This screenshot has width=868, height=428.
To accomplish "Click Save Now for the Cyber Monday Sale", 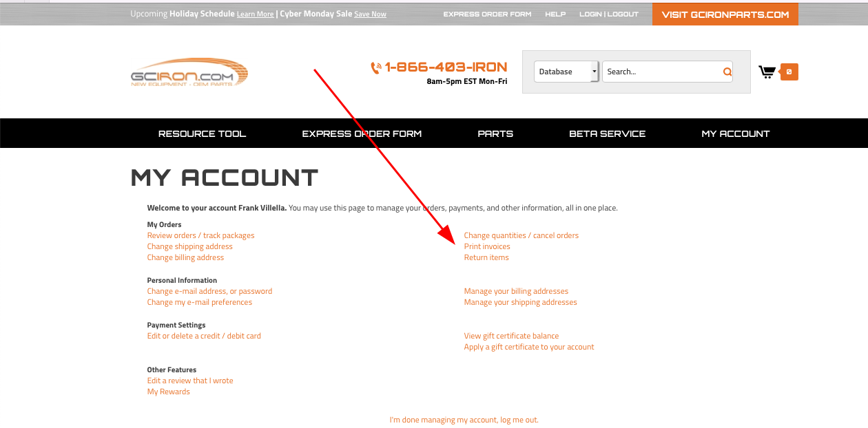I will click(370, 14).
